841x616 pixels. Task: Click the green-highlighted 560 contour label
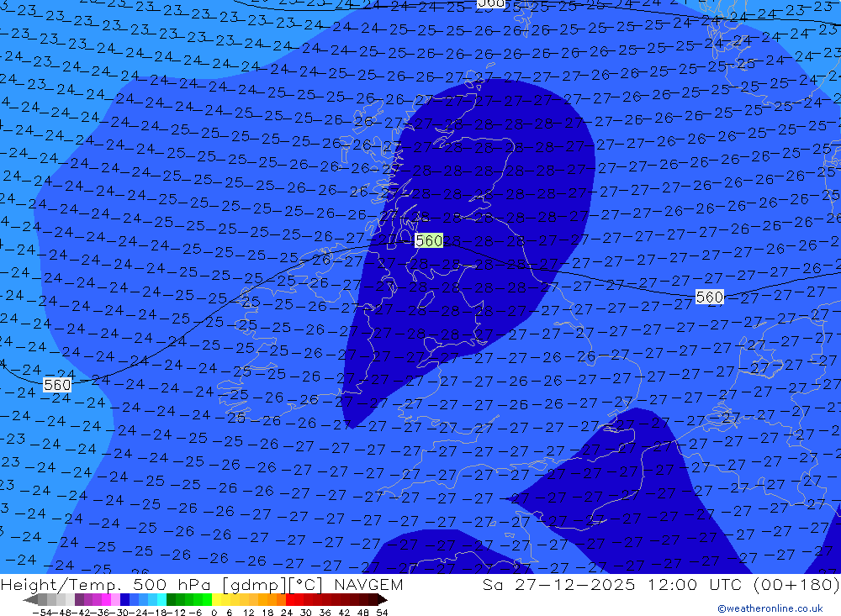429,240
